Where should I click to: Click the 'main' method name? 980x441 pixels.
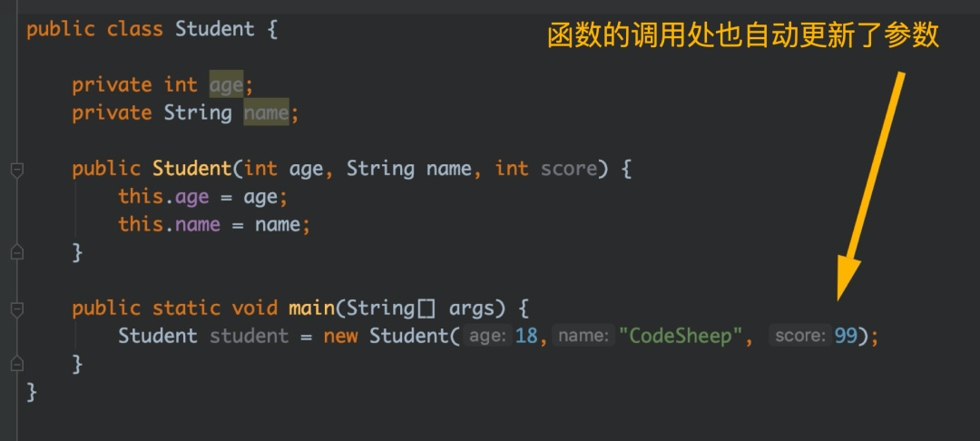(310, 308)
